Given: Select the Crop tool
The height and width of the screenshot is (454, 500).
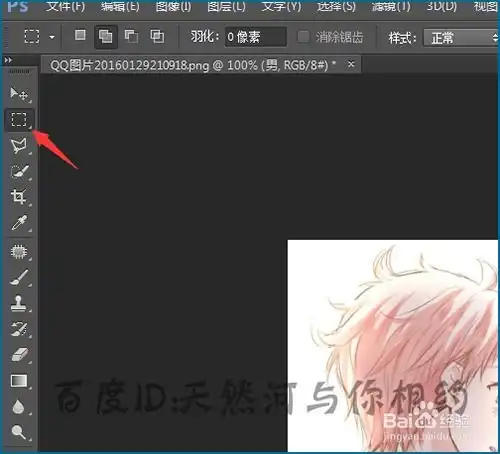Looking at the screenshot, I should (x=19, y=197).
